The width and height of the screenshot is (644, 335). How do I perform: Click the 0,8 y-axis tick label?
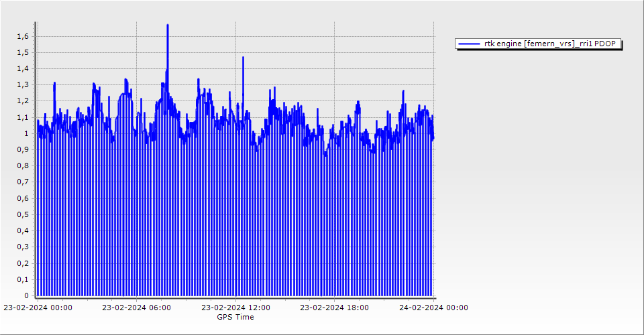coord(25,165)
